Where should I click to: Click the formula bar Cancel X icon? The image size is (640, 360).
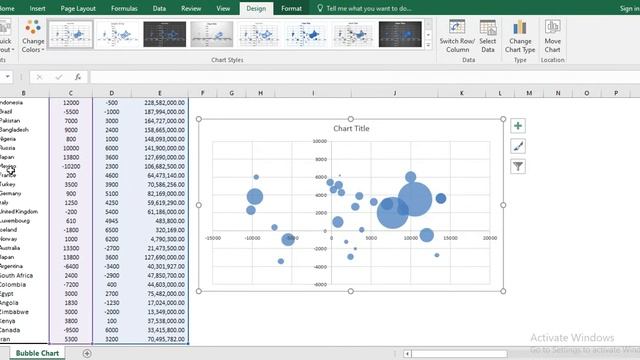[x=39, y=77]
